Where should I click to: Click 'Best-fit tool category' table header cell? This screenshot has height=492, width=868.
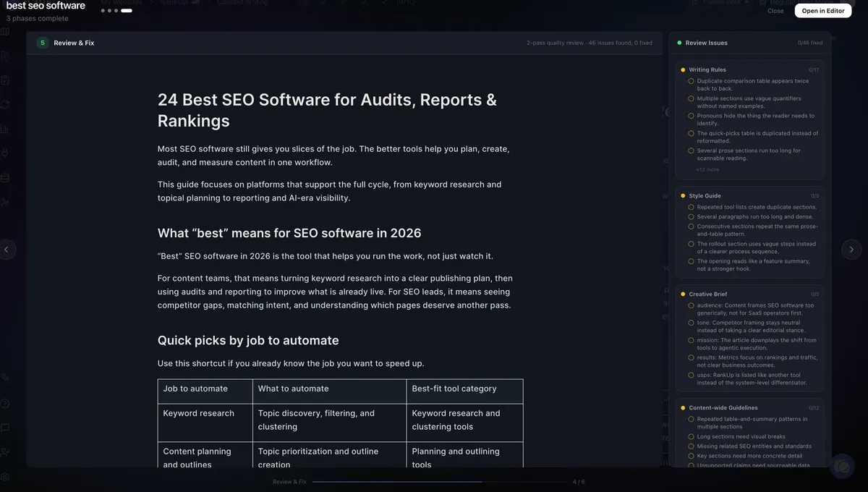click(x=464, y=391)
